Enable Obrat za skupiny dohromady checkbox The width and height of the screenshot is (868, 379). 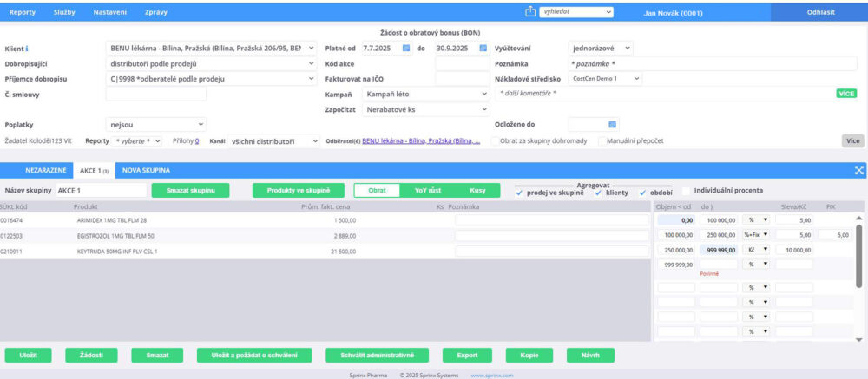(495, 140)
